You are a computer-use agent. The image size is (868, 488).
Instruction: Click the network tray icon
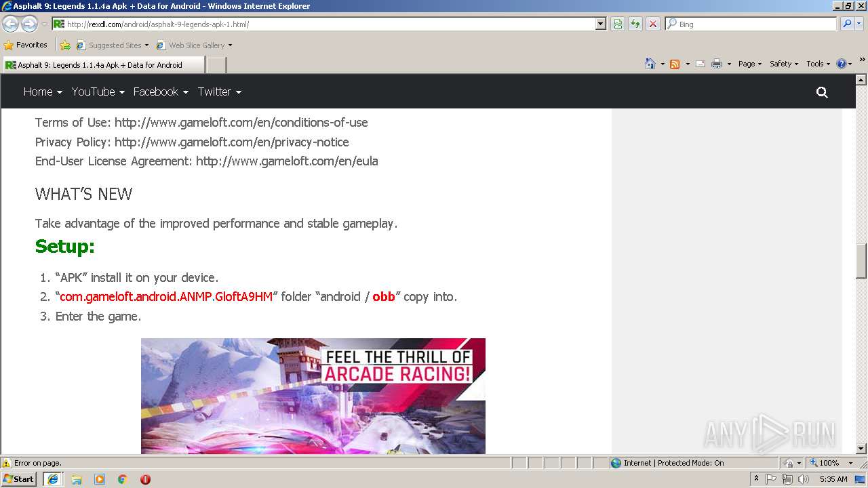(x=787, y=479)
